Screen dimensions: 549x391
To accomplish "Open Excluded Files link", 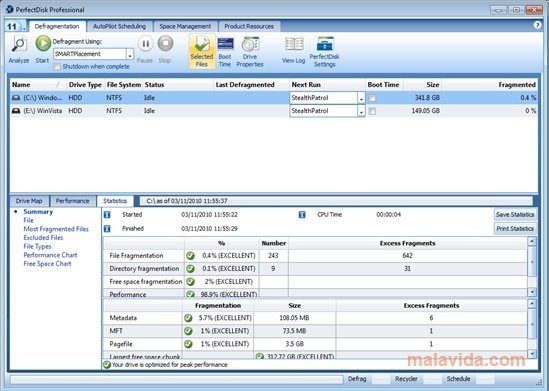I will (43, 238).
